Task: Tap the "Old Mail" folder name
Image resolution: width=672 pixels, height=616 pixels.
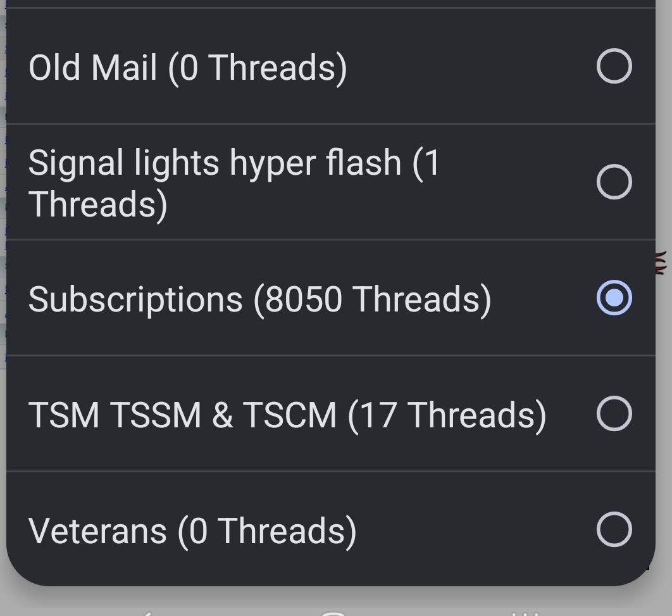Action: [92, 67]
